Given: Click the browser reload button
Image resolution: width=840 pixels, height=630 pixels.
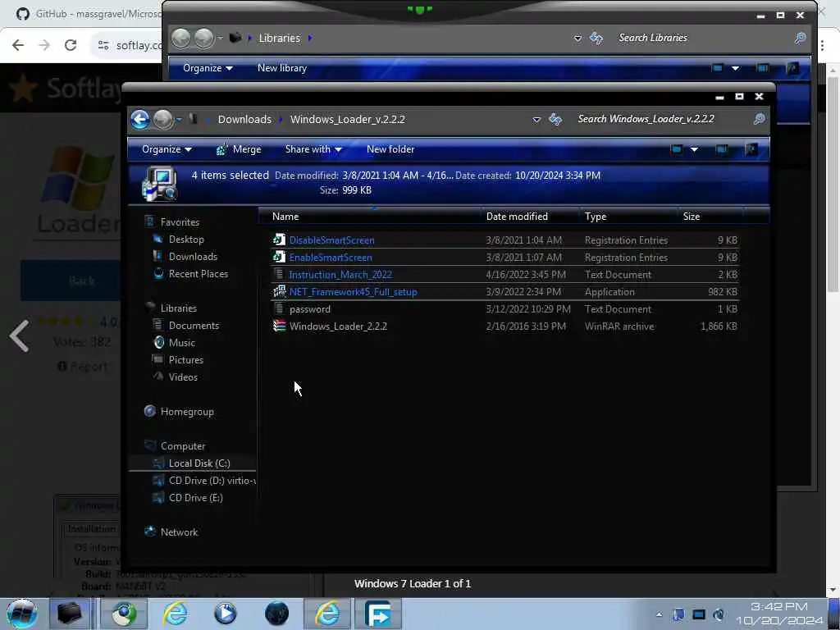Looking at the screenshot, I should click(71, 45).
